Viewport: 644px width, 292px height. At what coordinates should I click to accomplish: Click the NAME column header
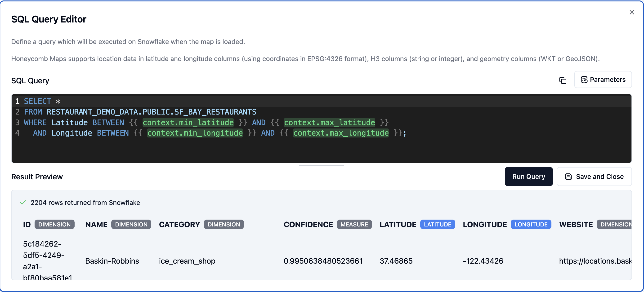pyautogui.click(x=96, y=224)
